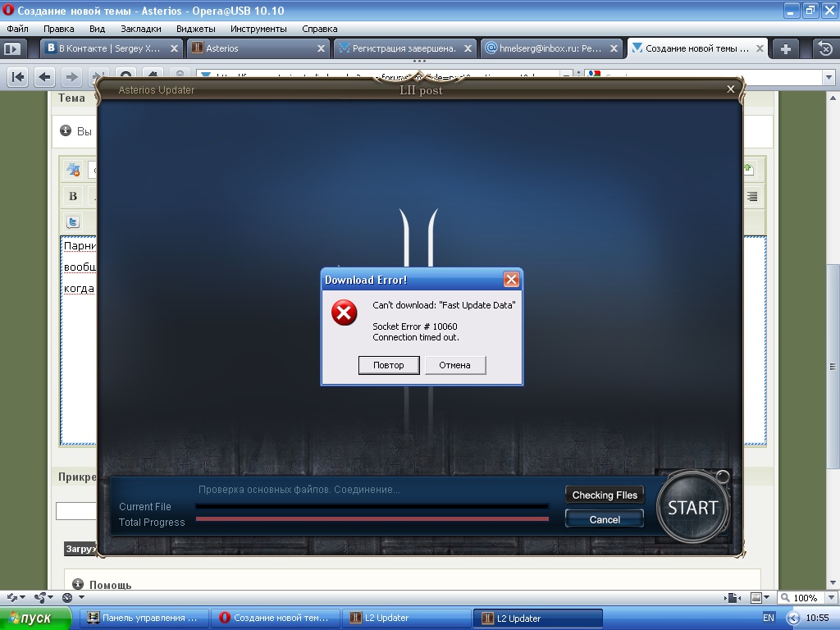
Task: Open the Справка menu
Action: [x=319, y=29]
